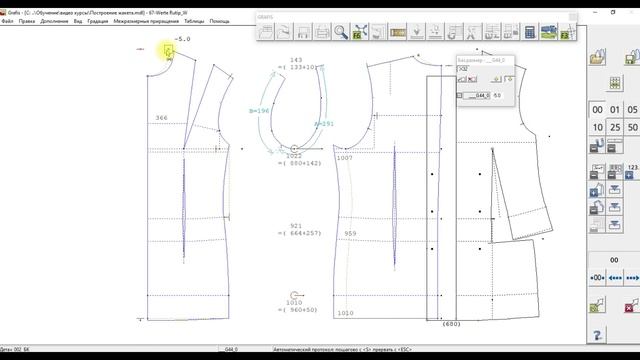Open the Градация menu
The width and height of the screenshot is (640, 360).
[x=98, y=21]
